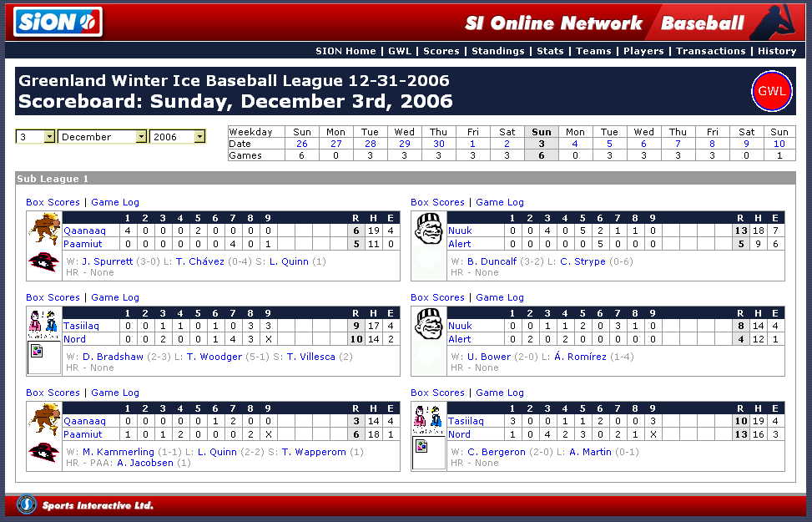Select date 26 in the calendar strip

pos(302,144)
